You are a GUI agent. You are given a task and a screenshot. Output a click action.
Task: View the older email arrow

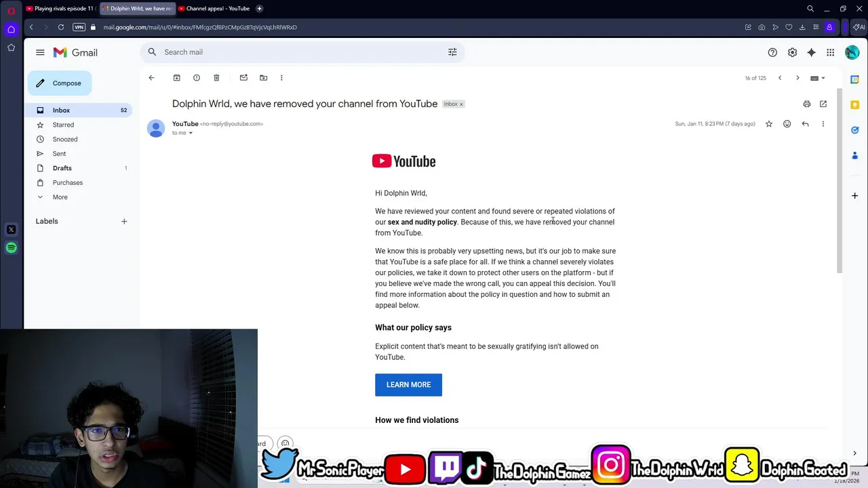[797, 78]
